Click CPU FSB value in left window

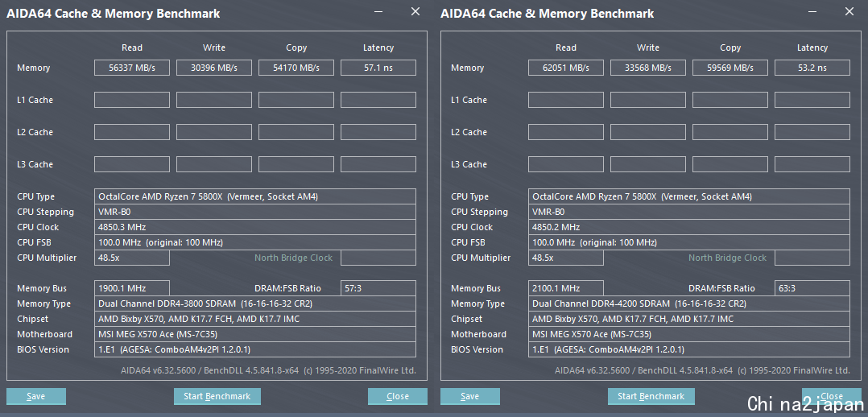coord(254,242)
